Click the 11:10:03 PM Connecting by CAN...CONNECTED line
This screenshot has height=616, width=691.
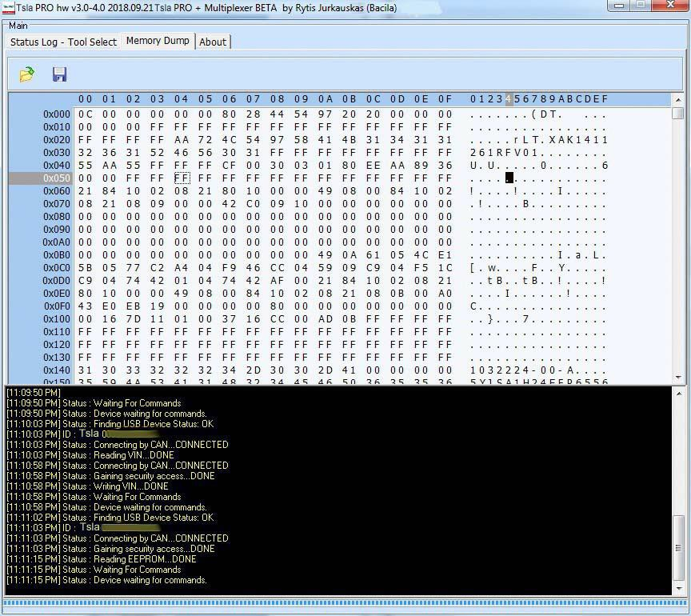118,445
